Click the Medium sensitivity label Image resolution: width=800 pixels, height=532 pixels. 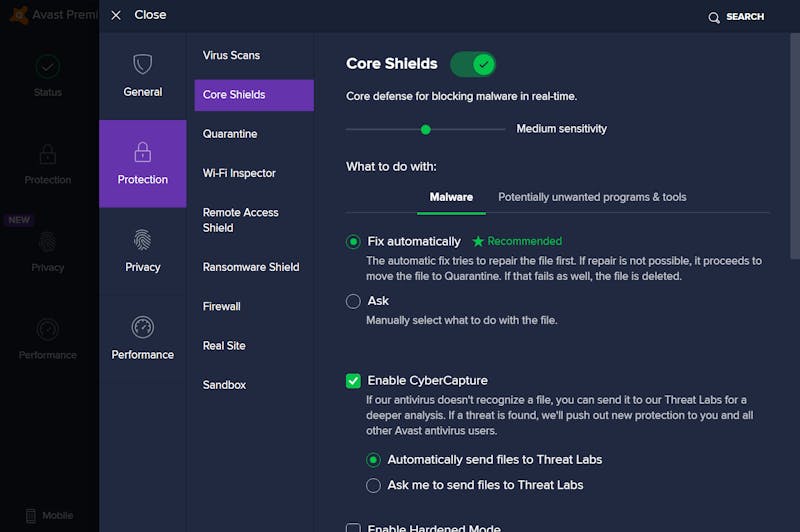[x=561, y=129]
